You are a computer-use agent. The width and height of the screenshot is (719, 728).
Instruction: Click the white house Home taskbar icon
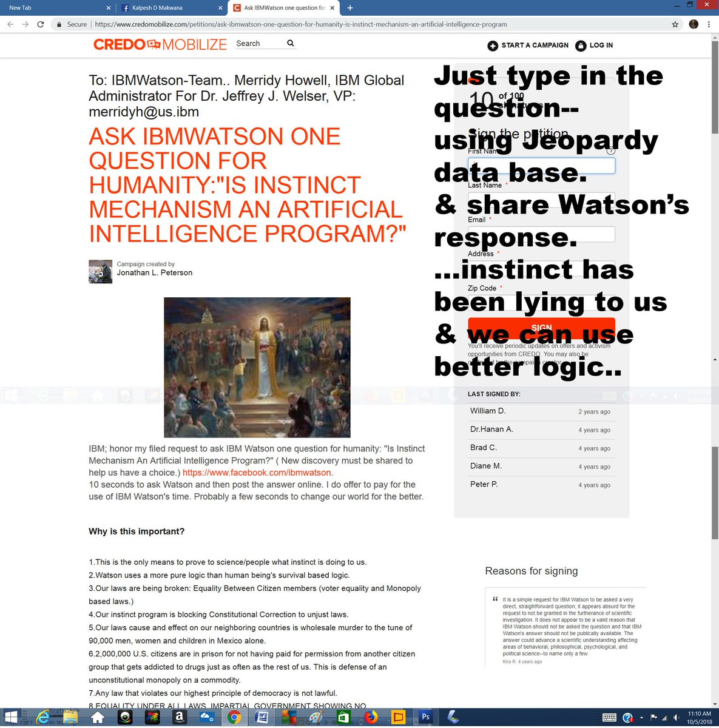click(x=98, y=717)
